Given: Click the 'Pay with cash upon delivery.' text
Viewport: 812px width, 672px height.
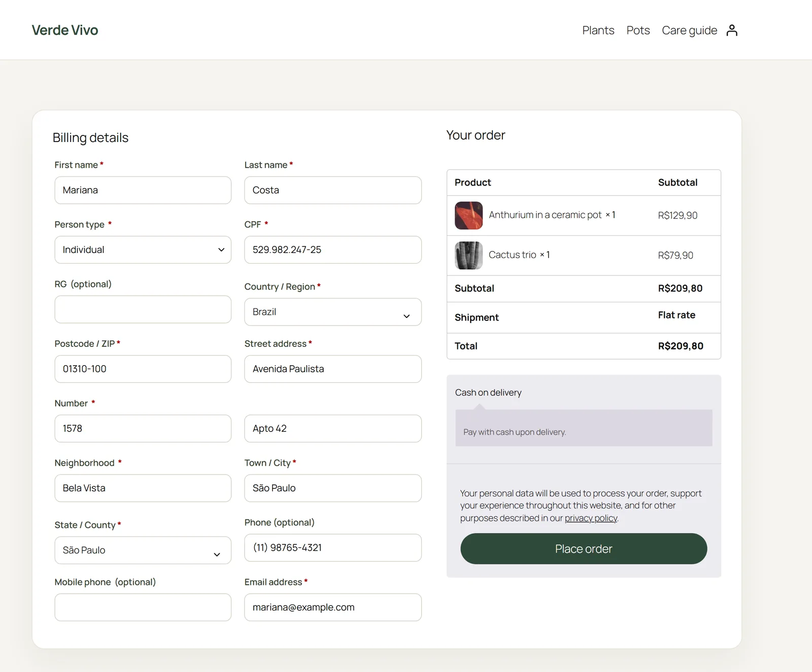Looking at the screenshot, I should click(515, 432).
